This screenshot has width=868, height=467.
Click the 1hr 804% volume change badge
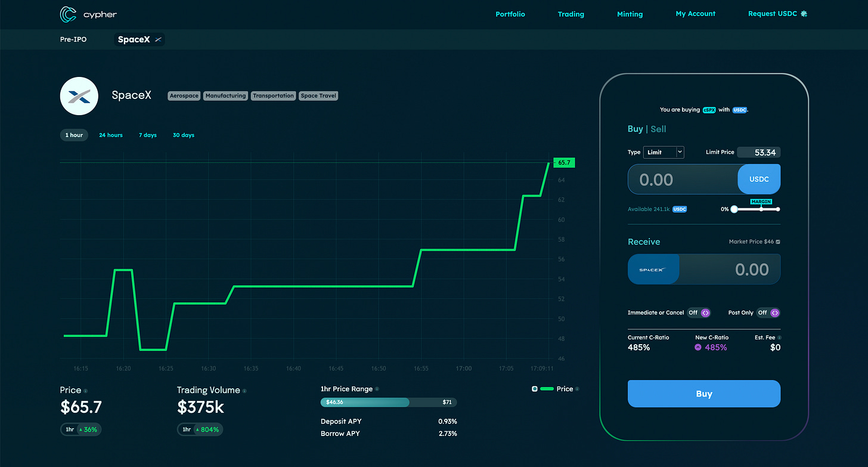[200, 429]
